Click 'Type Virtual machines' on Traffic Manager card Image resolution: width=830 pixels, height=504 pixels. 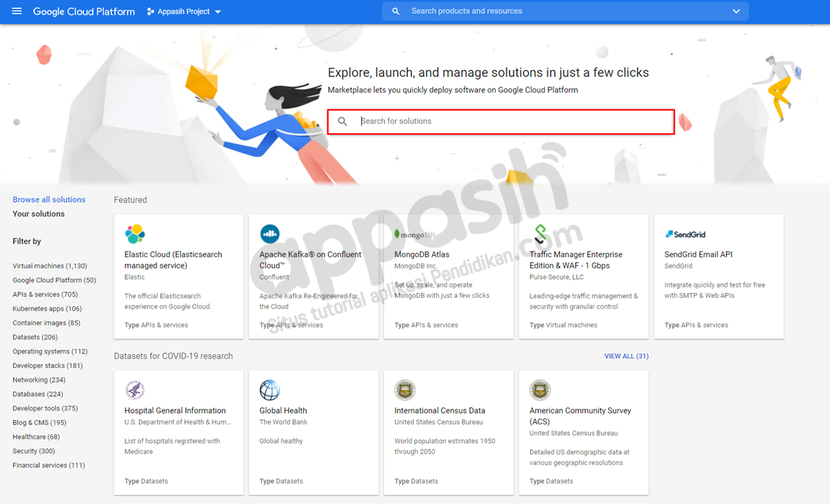pos(563,325)
